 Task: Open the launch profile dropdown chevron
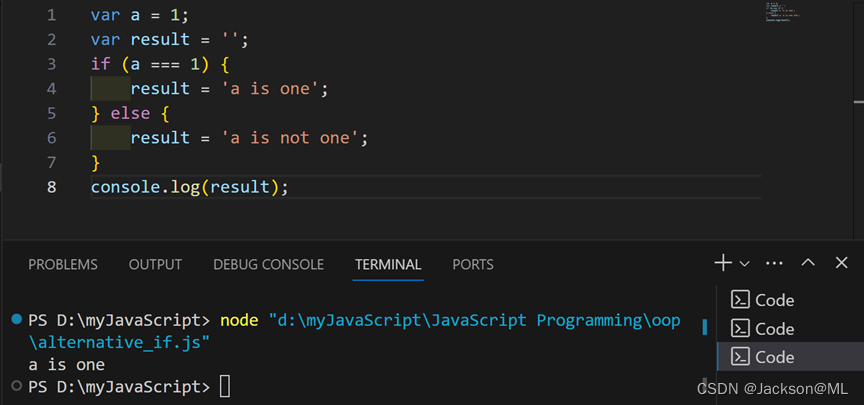pos(744,264)
